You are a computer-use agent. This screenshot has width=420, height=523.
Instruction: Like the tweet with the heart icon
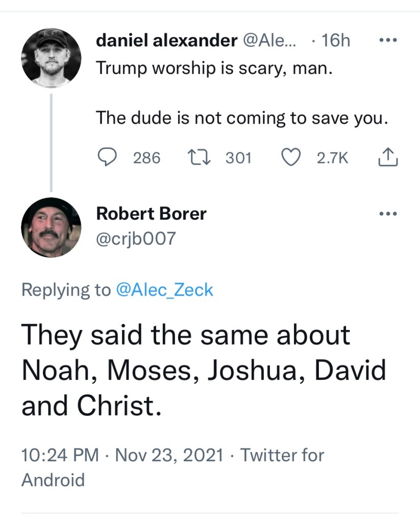(291, 158)
